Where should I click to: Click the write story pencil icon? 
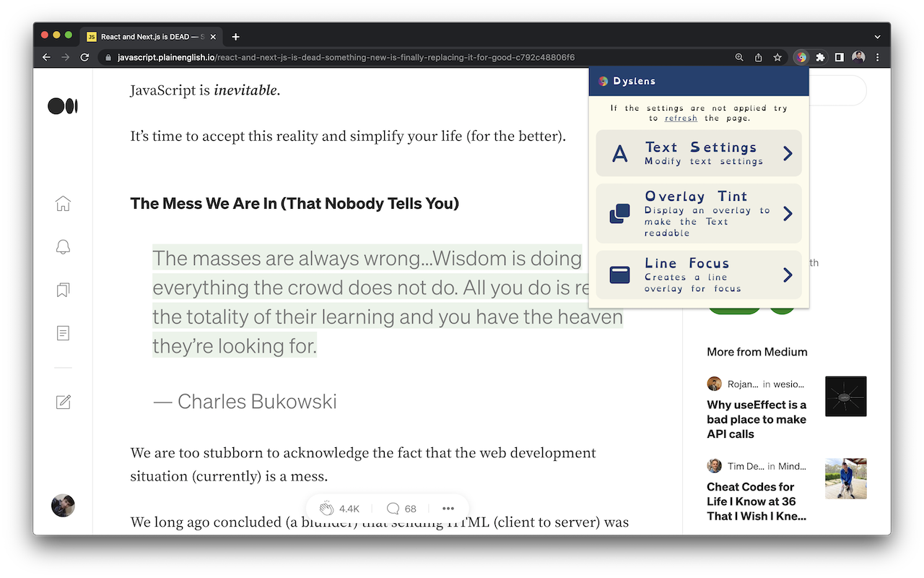63,402
